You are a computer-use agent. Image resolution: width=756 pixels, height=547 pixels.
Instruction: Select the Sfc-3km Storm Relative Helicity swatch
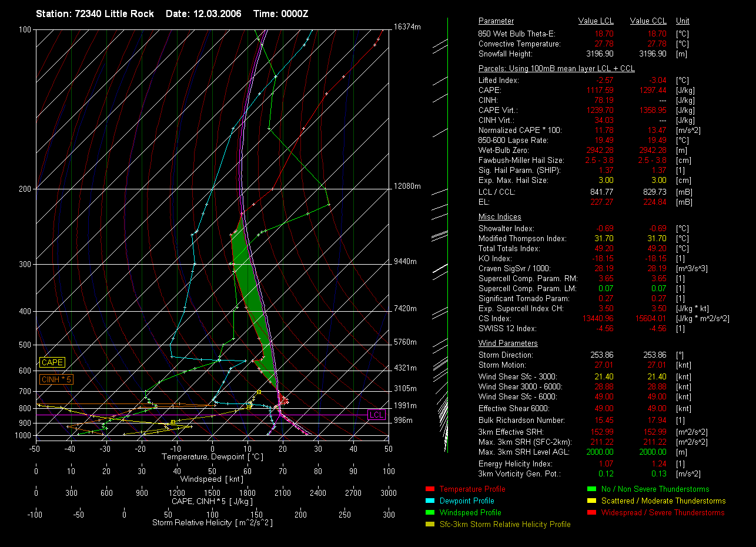(x=429, y=525)
